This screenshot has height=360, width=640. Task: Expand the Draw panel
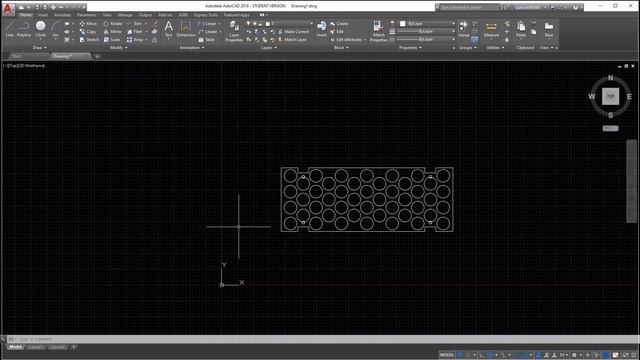(x=39, y=48)
